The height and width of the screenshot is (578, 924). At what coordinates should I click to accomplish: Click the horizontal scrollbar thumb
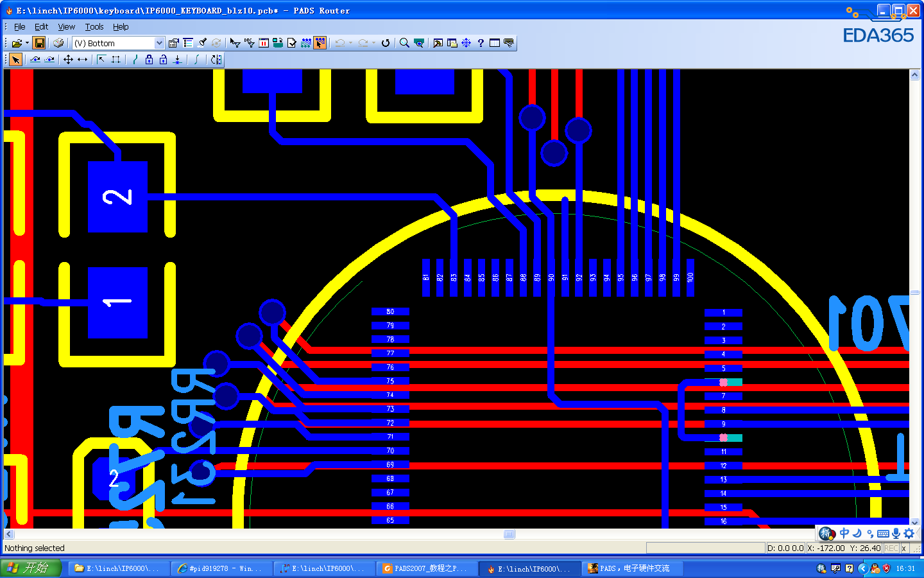[509, 534]
